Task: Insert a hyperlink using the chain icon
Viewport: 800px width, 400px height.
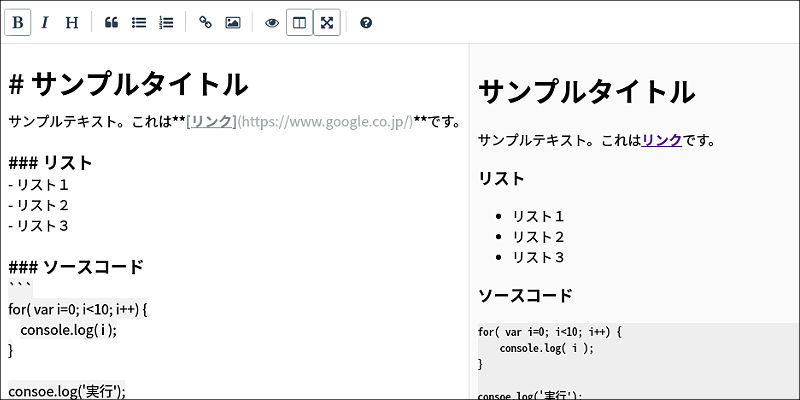Action: 205,23
